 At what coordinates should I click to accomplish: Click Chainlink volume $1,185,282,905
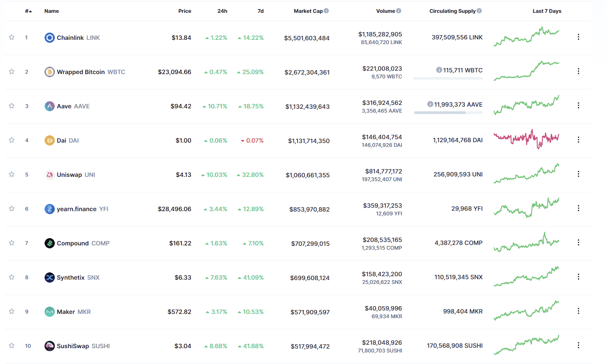click(380, 34)
